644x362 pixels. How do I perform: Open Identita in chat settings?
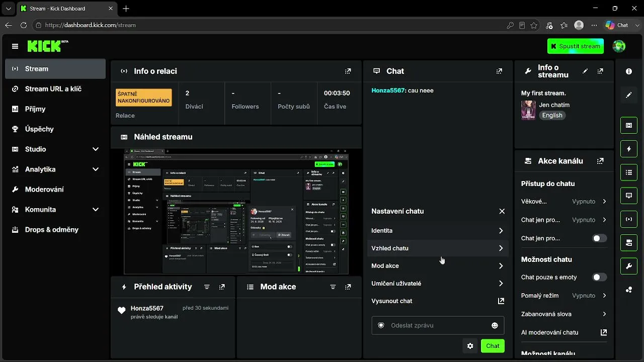tap(438, 231)
